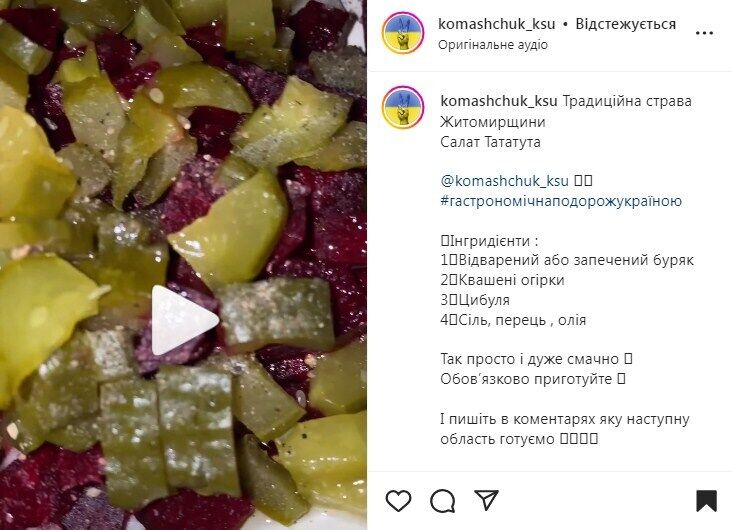732x530 pixels.
Task: Toggle following via Відстежується
Action: coord(626,24)
